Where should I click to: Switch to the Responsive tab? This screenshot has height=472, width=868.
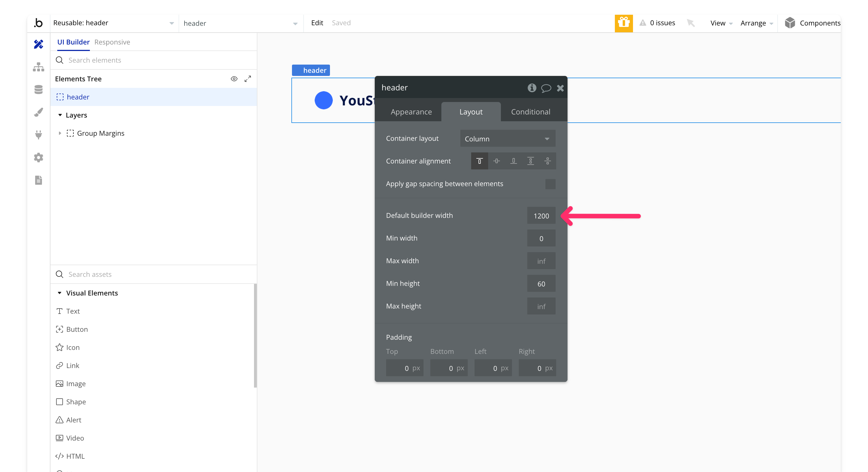tap(112, 42)
